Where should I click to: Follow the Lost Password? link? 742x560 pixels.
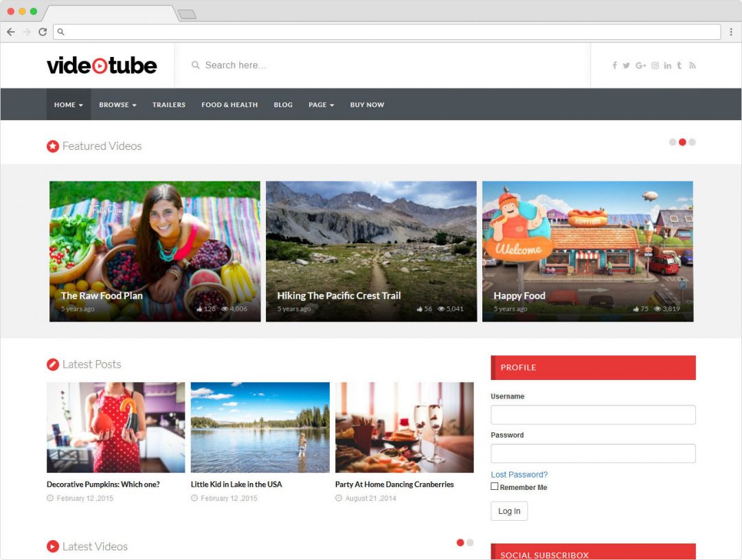click(x=519, y=475)
